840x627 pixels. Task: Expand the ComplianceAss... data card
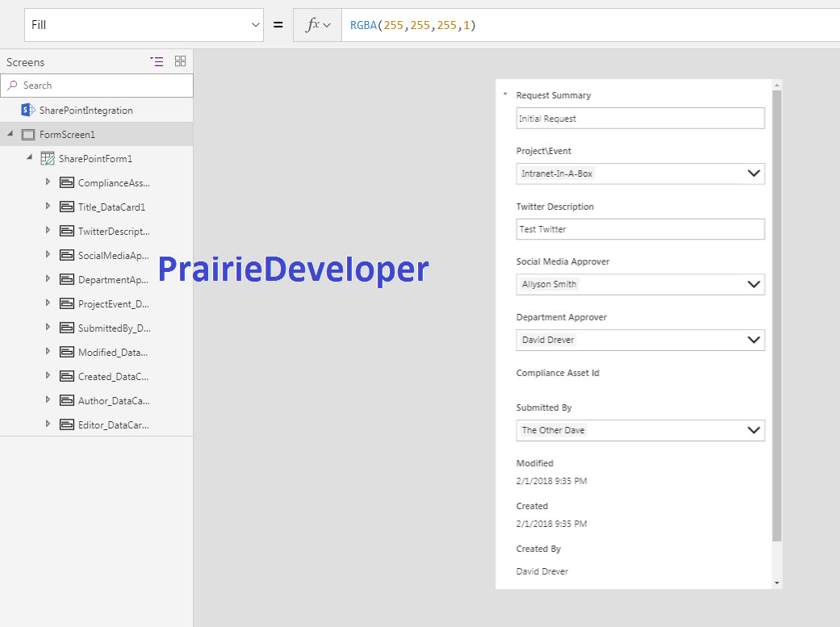[48, 182]
